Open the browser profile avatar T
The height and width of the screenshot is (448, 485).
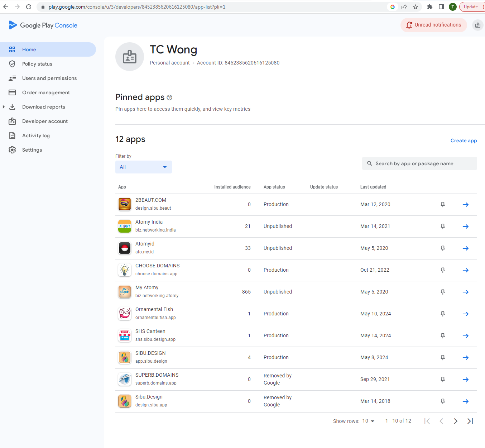[453, 7]
